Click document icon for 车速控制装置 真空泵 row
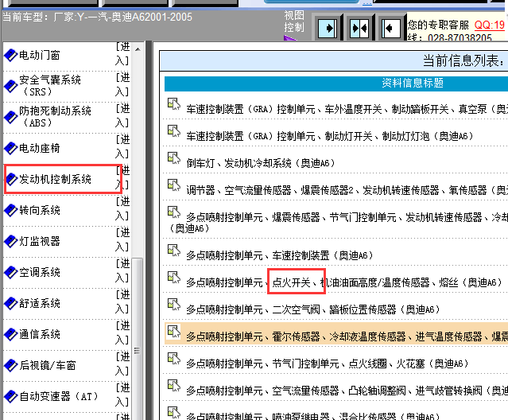 [x=173, y=104]
